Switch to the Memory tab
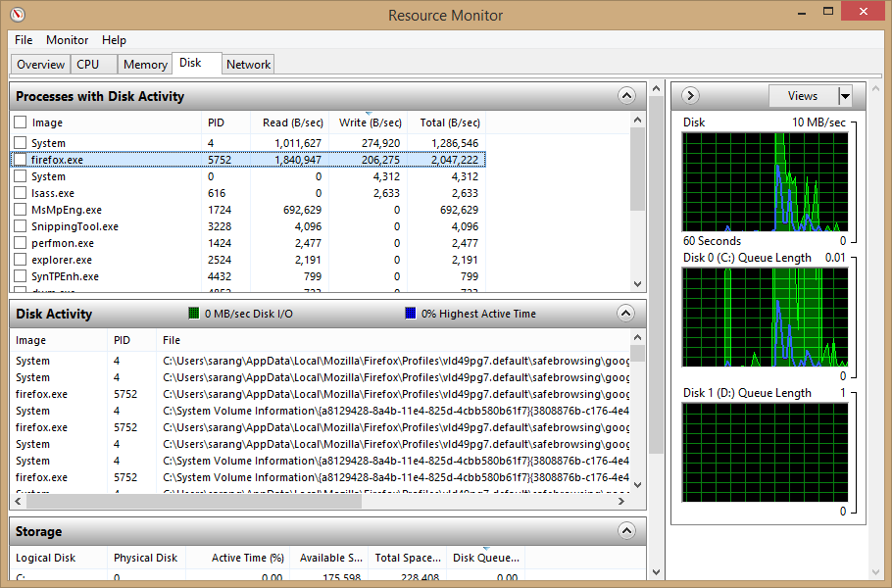This screenshot has height=588, width=892. tap(145, 65)
